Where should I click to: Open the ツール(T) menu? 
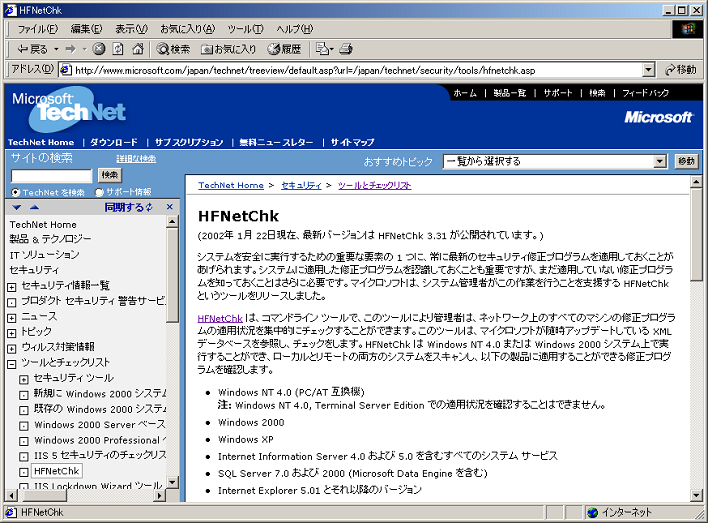point(245,29)
